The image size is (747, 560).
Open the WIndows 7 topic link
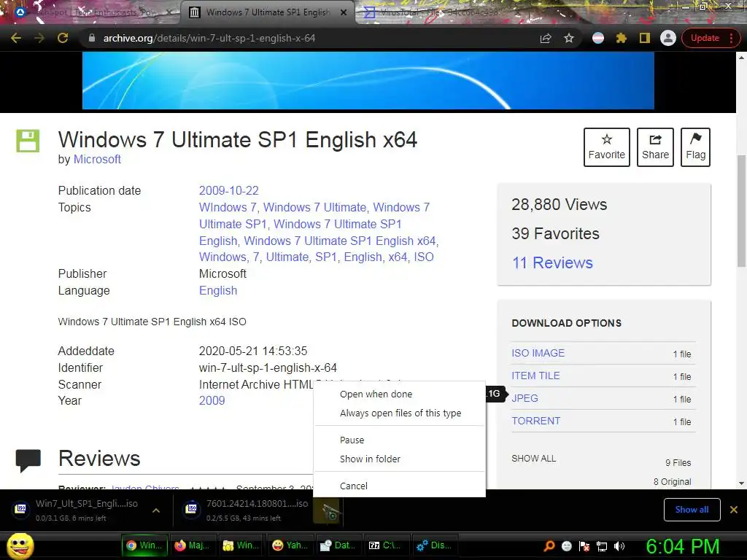coord(228,207)
